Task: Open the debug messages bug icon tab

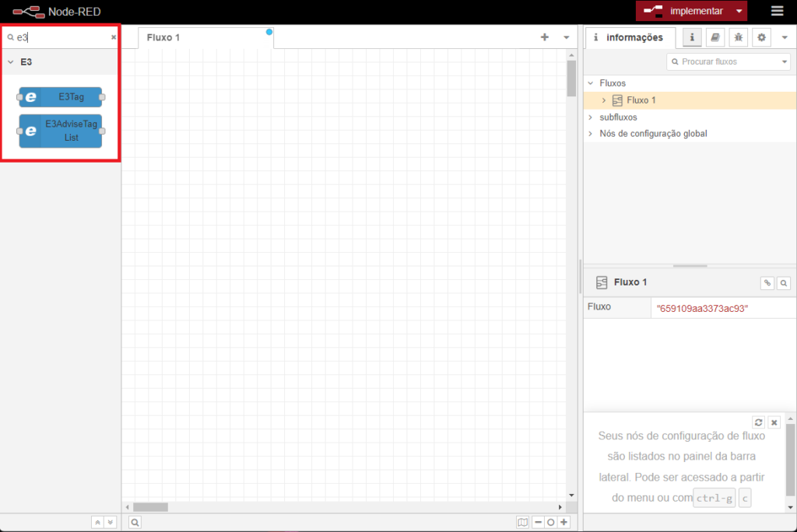Action: (738, 37)
